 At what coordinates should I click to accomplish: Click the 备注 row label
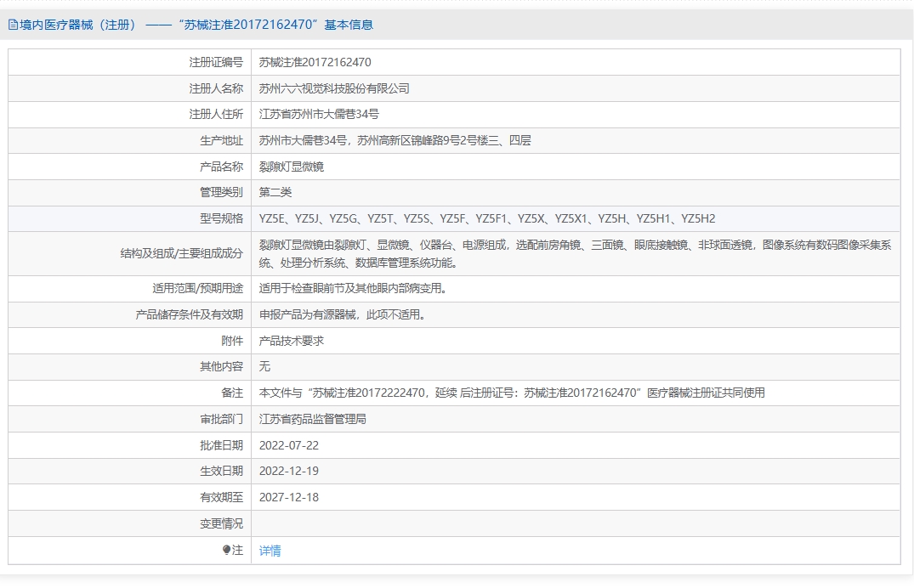(x=232, y=393)
